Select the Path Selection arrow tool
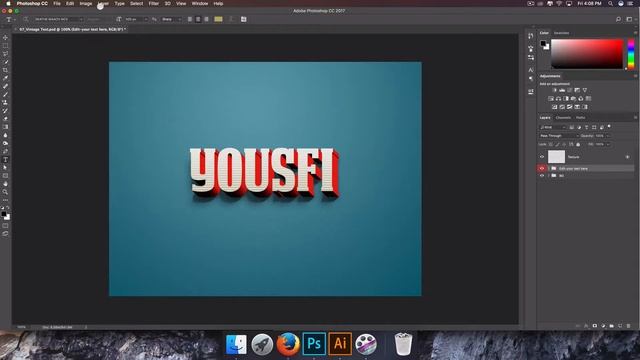Viewport: 640px width, 360px height. click(x=5, y=168)
